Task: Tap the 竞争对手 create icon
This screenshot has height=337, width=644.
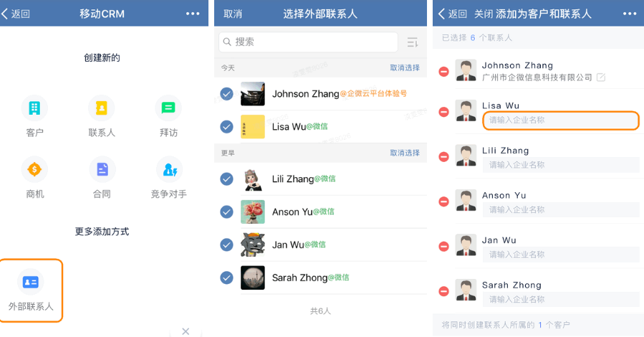Action: pyautogui.click(x=169, y=169)
